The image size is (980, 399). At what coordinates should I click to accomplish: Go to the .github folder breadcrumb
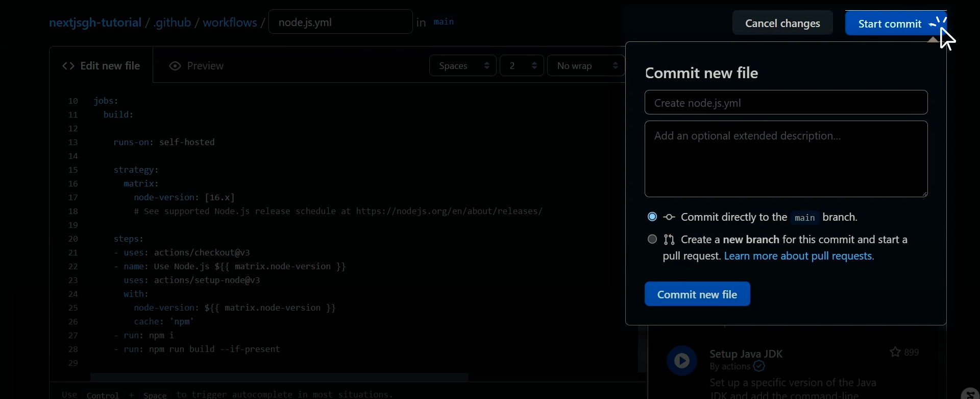point(173,22)
